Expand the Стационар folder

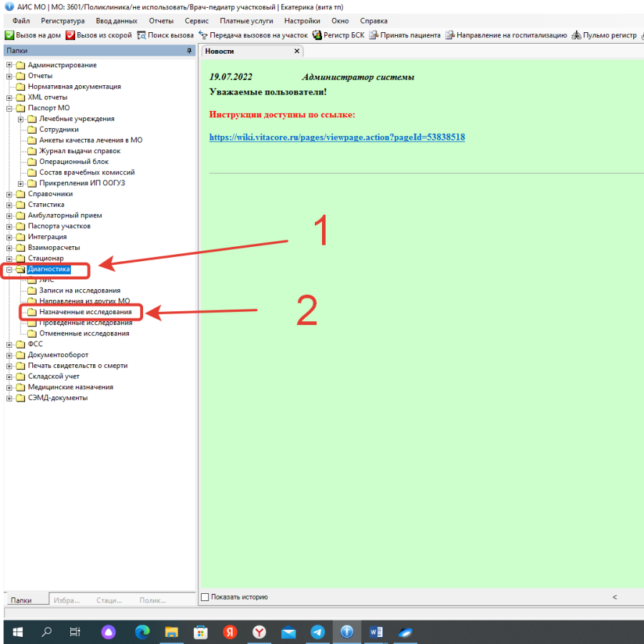click(x=9, y=258)
